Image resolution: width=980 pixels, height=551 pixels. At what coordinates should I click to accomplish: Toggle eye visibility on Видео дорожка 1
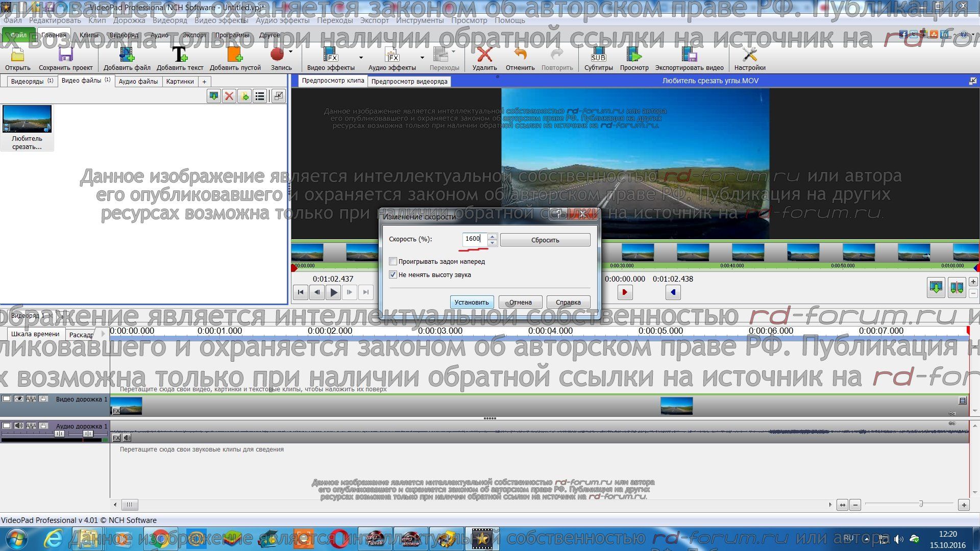point(19,398)
